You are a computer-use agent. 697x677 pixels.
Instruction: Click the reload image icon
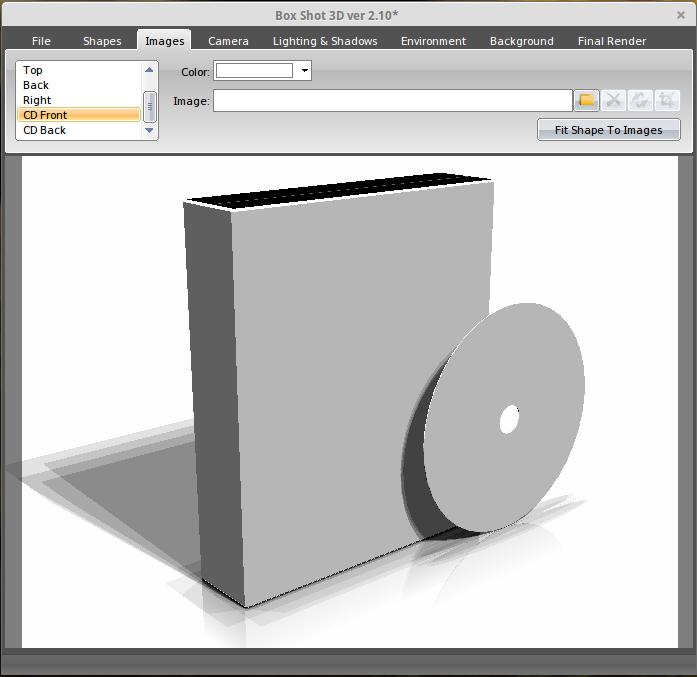[x=640, y=100]
